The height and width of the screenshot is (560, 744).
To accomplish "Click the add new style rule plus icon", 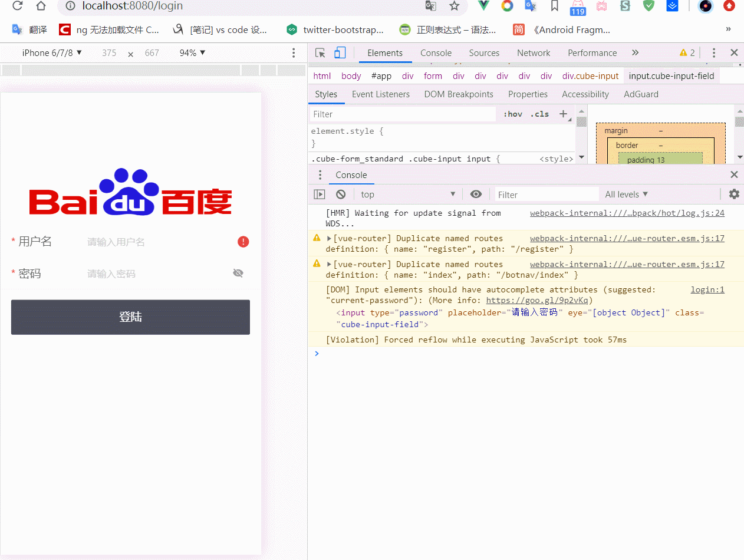I will 564,114.
